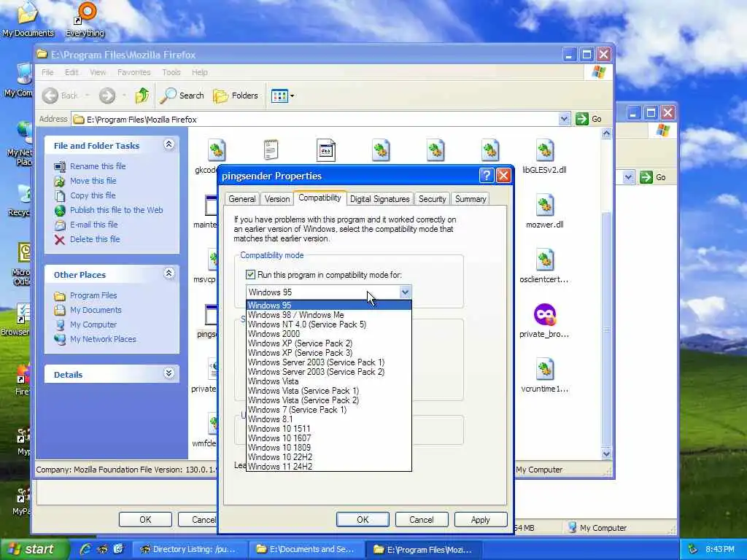Viewport: 747px width, 560px height.
Task: Click Delete this file task
Action: (x=95, y=239)
